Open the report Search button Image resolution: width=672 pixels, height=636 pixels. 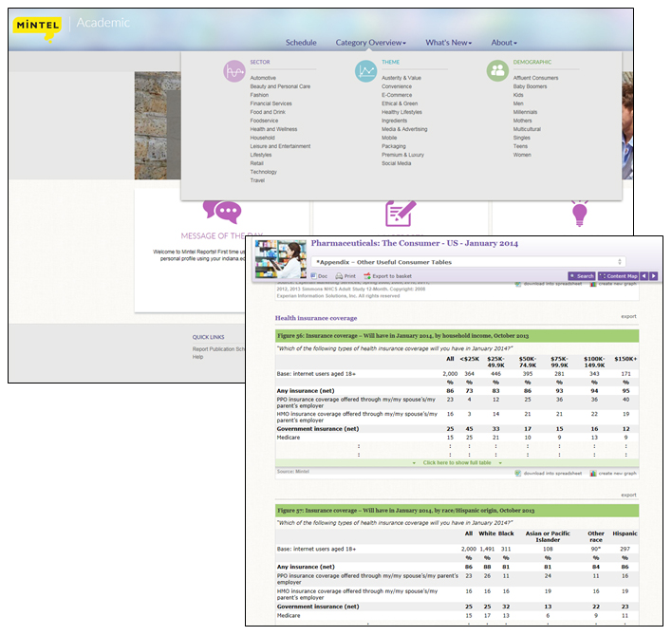[x=582, y=276]
